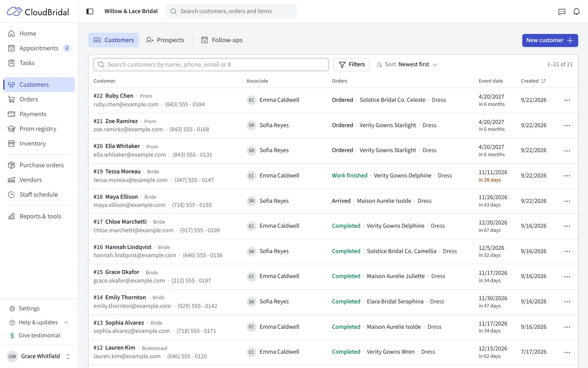Open Settings
Image resolution: width=588 pixels, height=368 pixels.
click(x=39, y=308)
